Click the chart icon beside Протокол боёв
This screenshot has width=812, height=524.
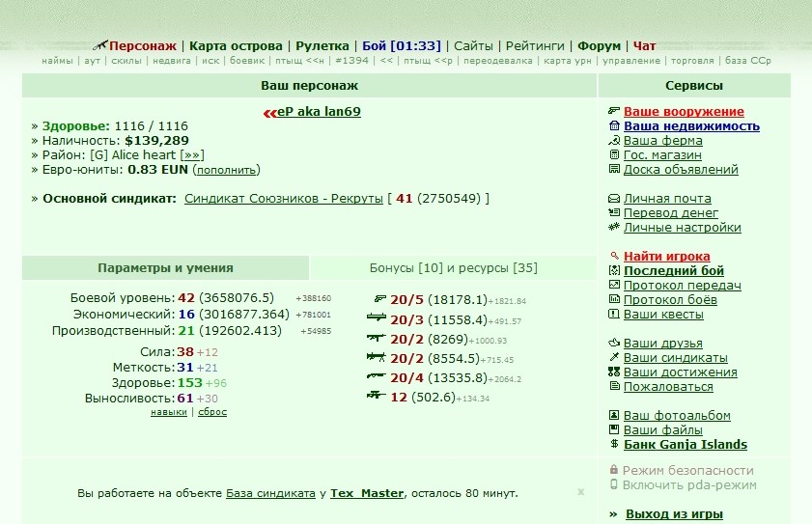[614, 299]
